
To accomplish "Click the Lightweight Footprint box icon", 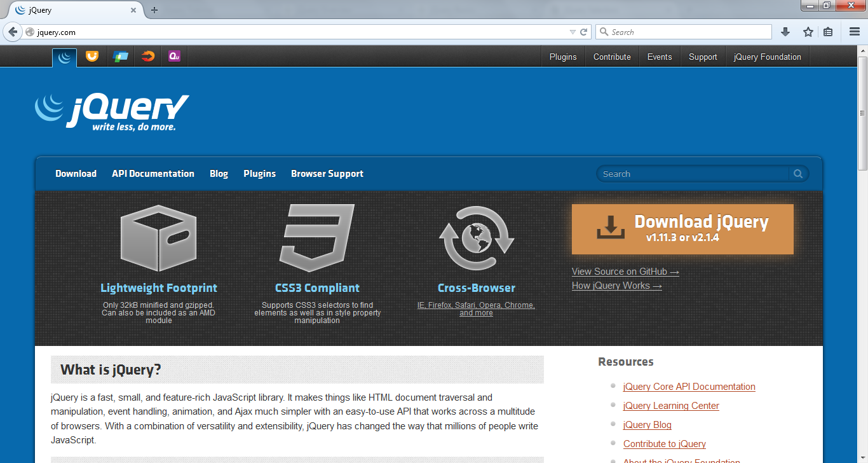I will click(159, 238).
